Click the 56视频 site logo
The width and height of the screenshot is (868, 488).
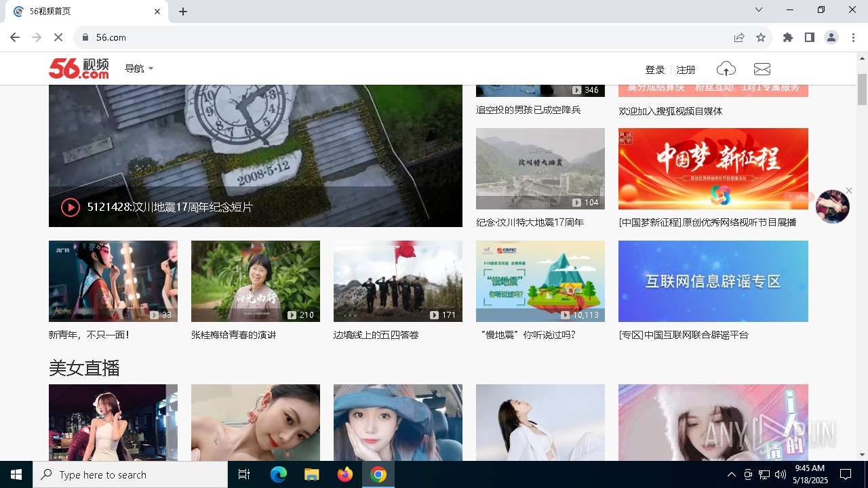79,68
